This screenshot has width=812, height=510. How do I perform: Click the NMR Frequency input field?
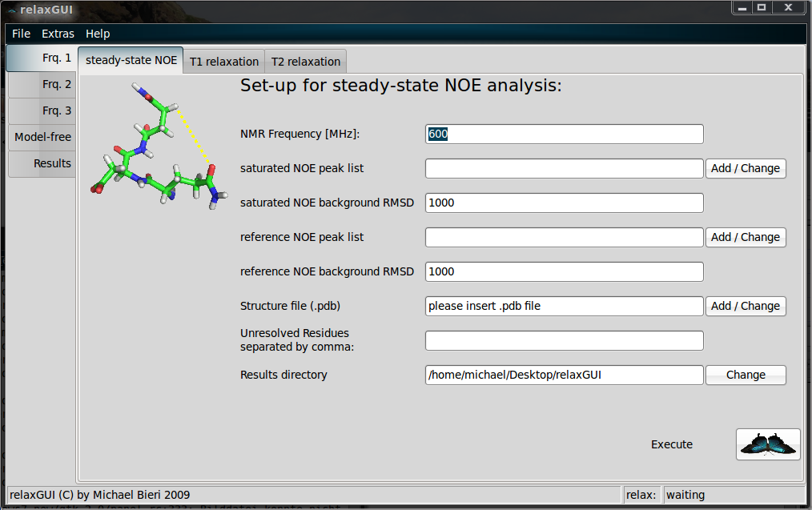(x=564, y=135)
